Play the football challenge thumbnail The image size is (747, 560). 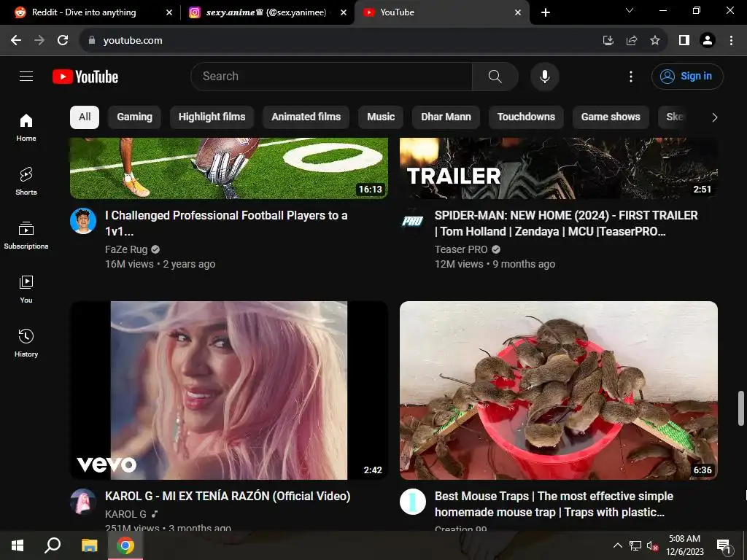coord(229,168)
